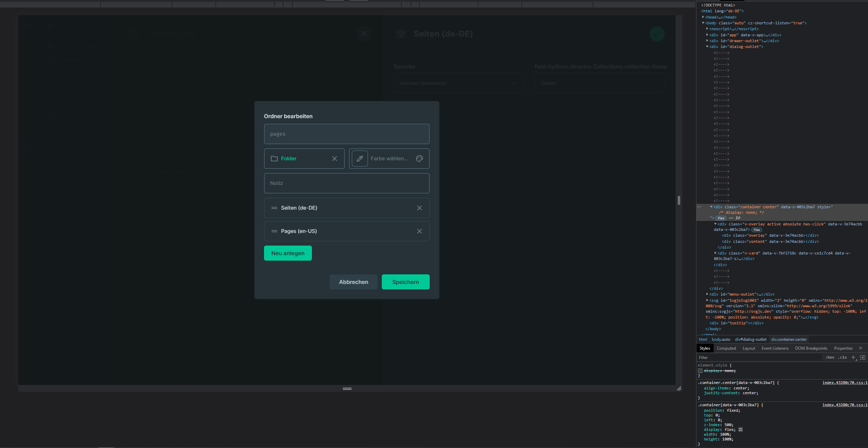Click the Notiz note input field
868x448 pixels.
tap(347, 183)
